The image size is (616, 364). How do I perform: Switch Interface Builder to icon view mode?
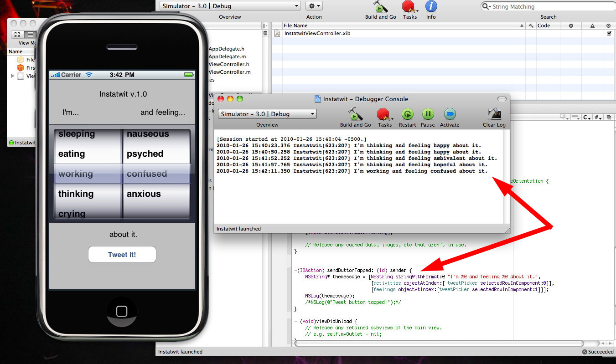17,35
